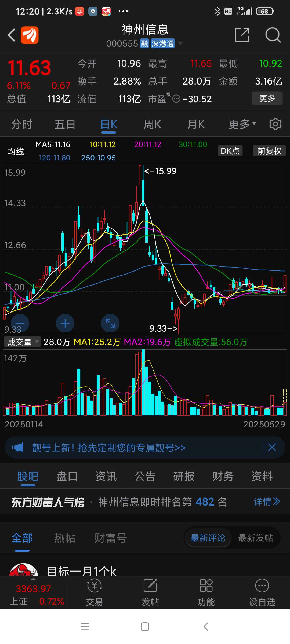290x644 pixels.
Task: Tap 设自选 add to watchlist icon
Action: [262, 593]
